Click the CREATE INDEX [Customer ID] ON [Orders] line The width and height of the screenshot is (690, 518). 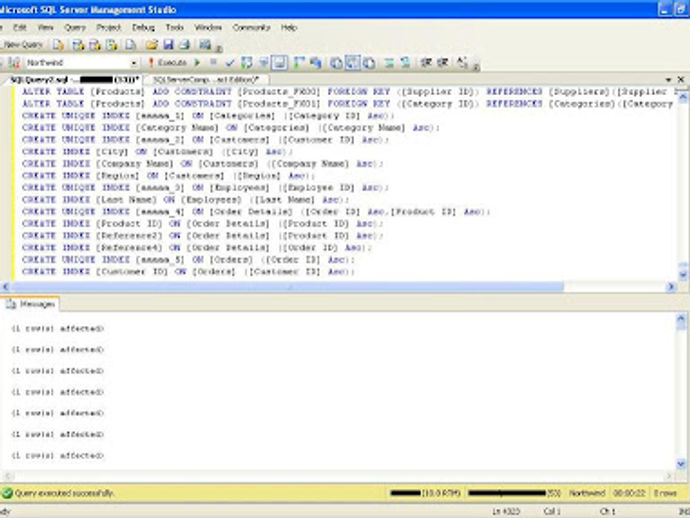(188, 272)
